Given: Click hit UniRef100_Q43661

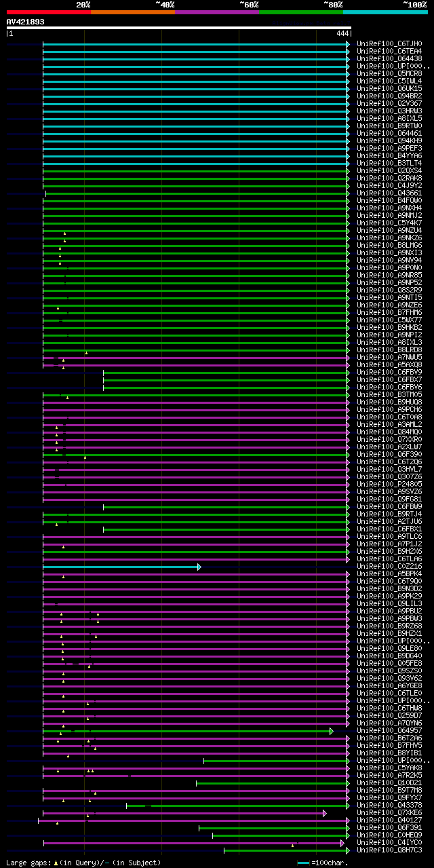Looking at the screenshot, I should 389,193.
